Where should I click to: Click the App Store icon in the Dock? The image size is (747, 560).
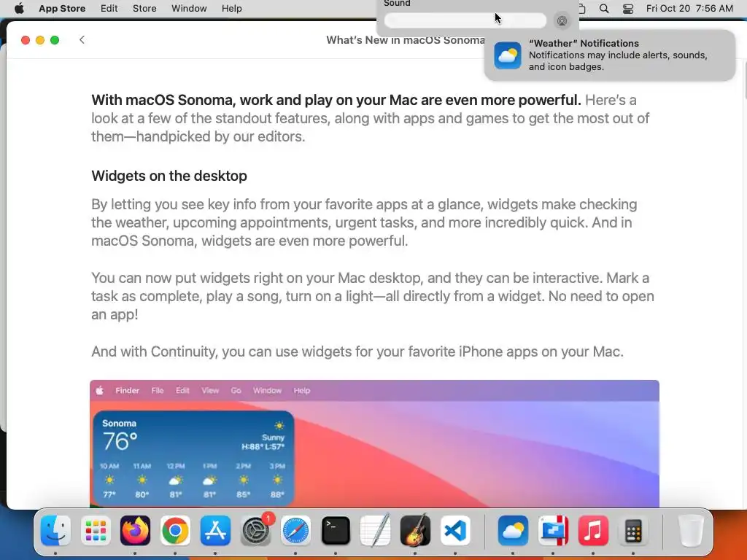(215, 531)
